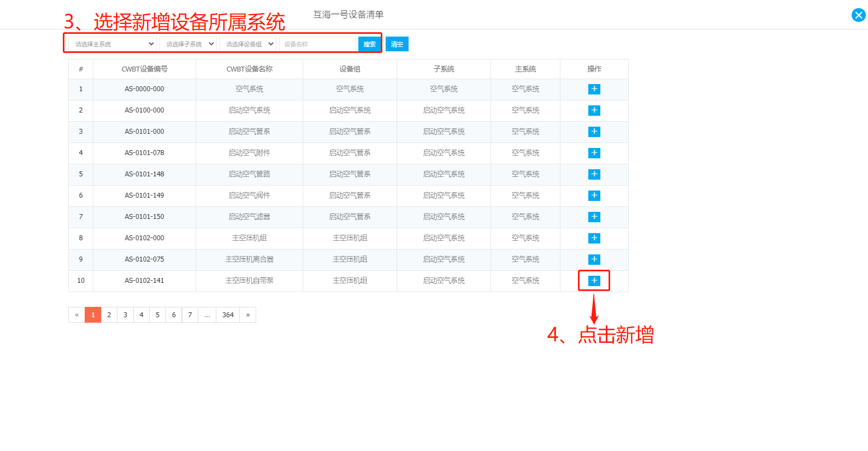Click device name 启动空气管路
This screenshot has height=451, width=868.
point(249,174)
